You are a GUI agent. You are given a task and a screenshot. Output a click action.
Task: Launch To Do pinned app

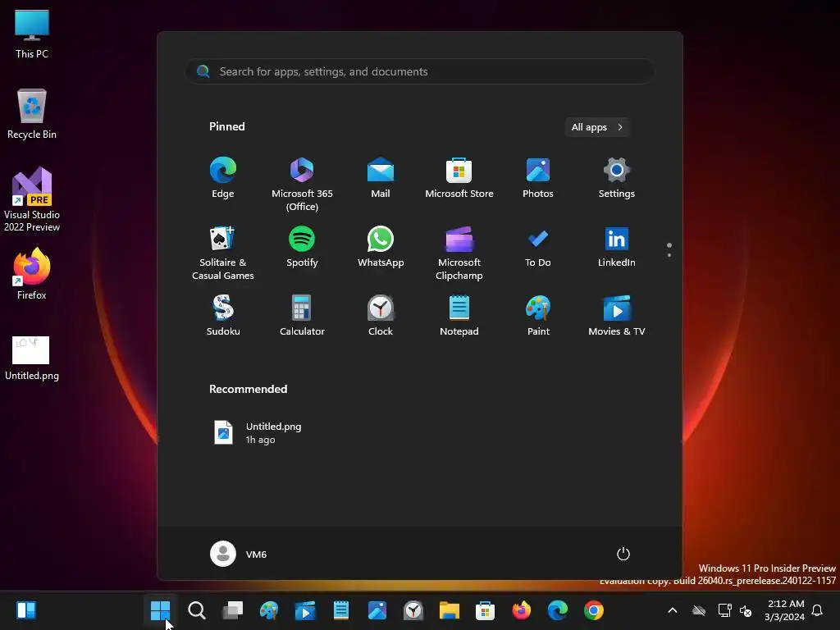point(538,247)
